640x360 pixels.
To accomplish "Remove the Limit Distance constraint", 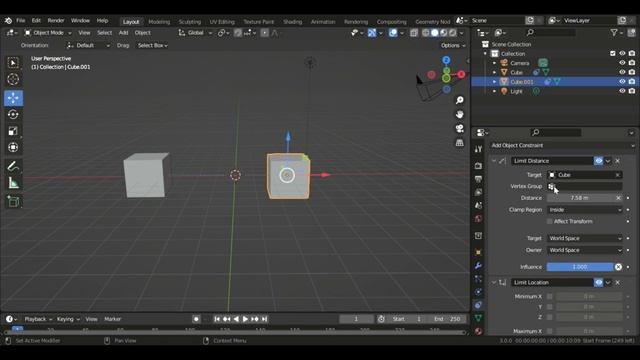I will (x=618, y=161).
